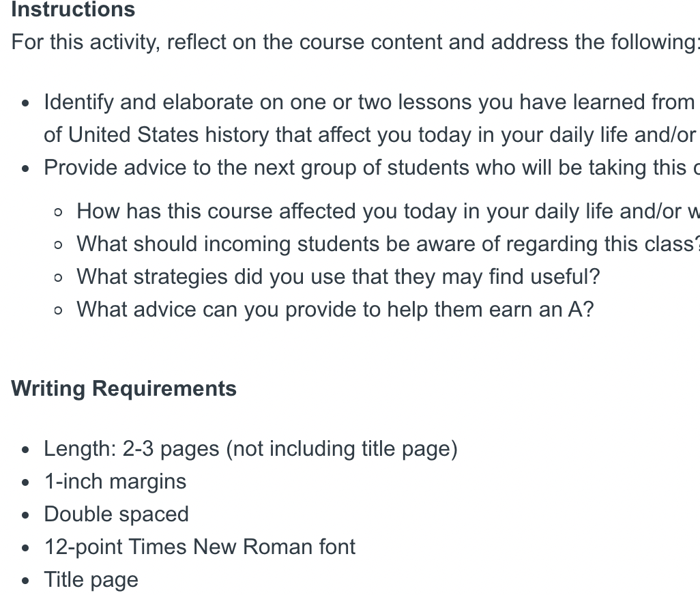
Task: Click the Writing Requirements heading
Action: click(123, 389)
